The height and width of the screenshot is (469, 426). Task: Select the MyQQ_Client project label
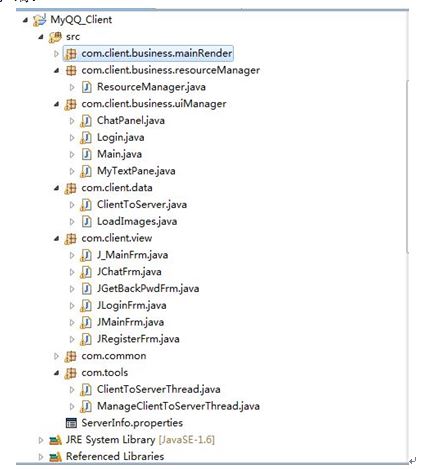[x=81, y=20]
